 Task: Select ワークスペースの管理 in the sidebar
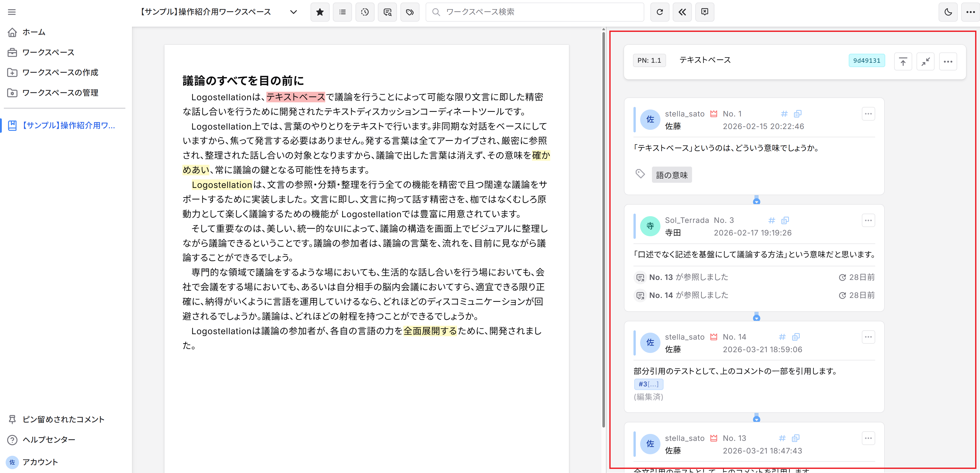coord(53,93)
